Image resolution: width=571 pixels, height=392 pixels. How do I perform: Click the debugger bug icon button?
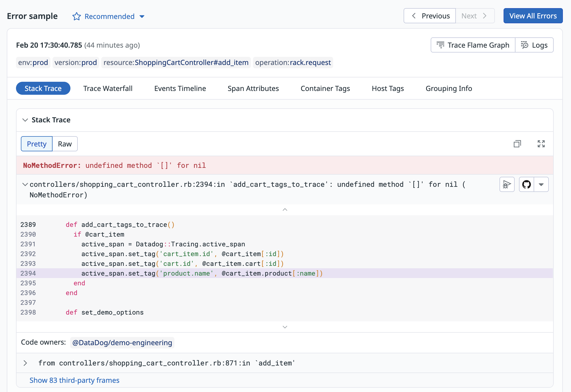coord(507,185)
